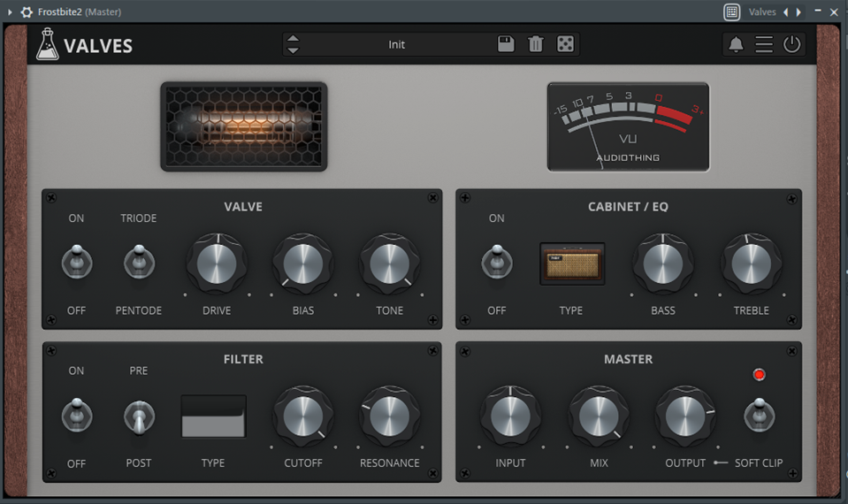Click the detached window grid icon
The width and height of the screenshot is (848, 504).
pyautogui.click(x=732, y=11)
